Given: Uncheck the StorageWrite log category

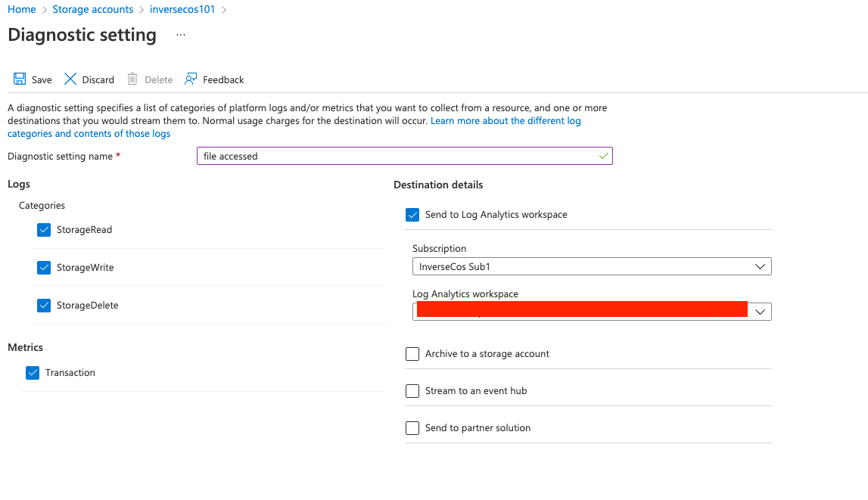Looking at the screenshot, I should click(44, 268).
